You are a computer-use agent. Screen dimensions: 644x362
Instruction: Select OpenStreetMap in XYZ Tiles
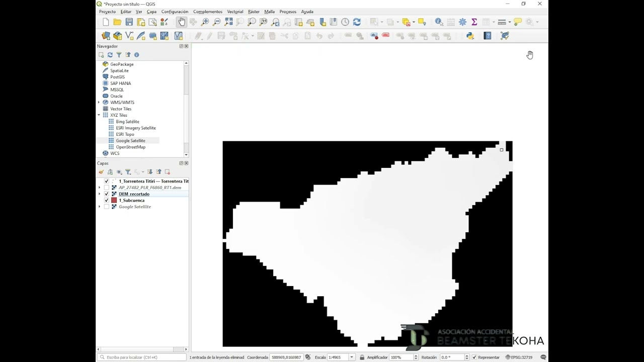click(x=130, y=147)
